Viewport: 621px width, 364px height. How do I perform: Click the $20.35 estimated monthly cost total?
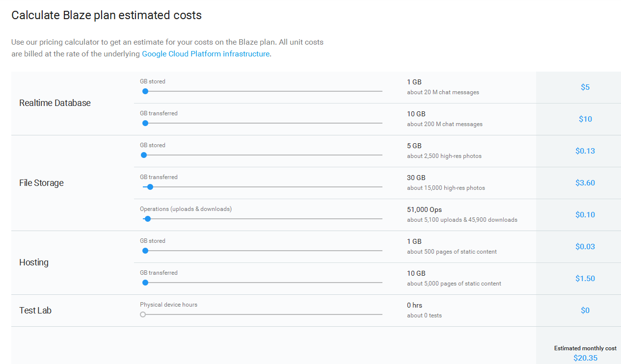(585, 358)
